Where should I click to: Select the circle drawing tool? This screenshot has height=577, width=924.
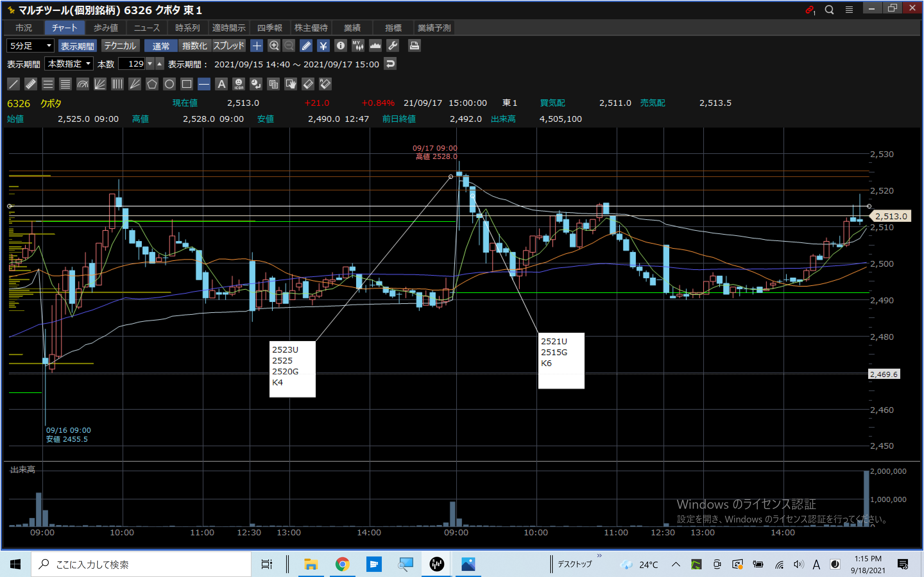point(169,84)
